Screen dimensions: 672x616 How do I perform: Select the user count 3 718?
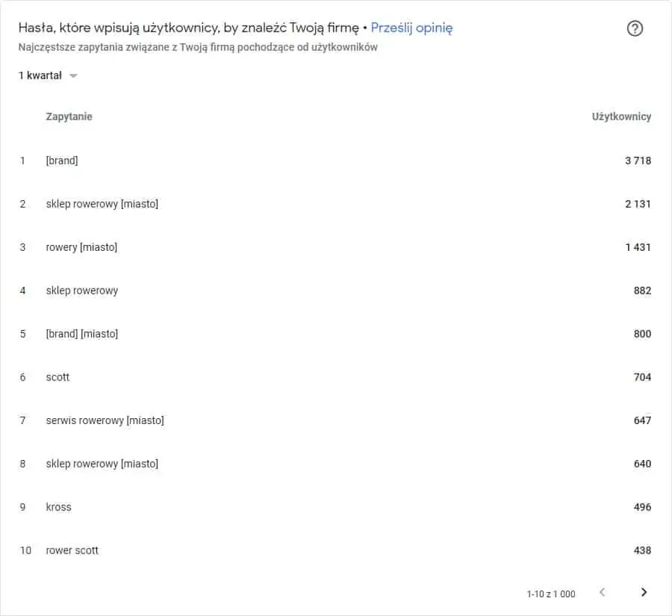point(638,161)
